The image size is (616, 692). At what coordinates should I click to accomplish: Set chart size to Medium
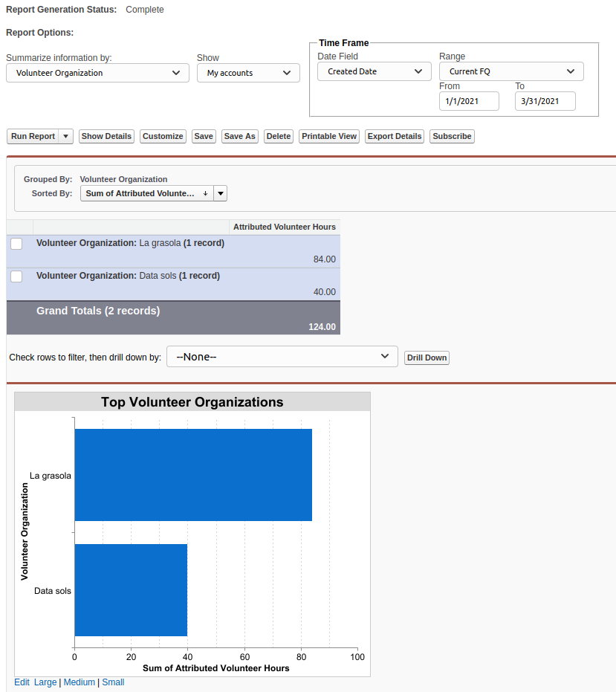point(79,682)
